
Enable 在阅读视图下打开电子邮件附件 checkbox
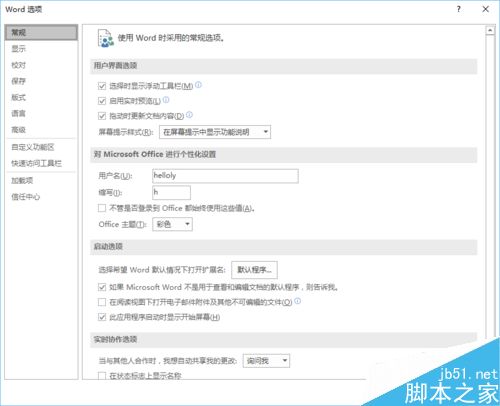pos(102,302)
